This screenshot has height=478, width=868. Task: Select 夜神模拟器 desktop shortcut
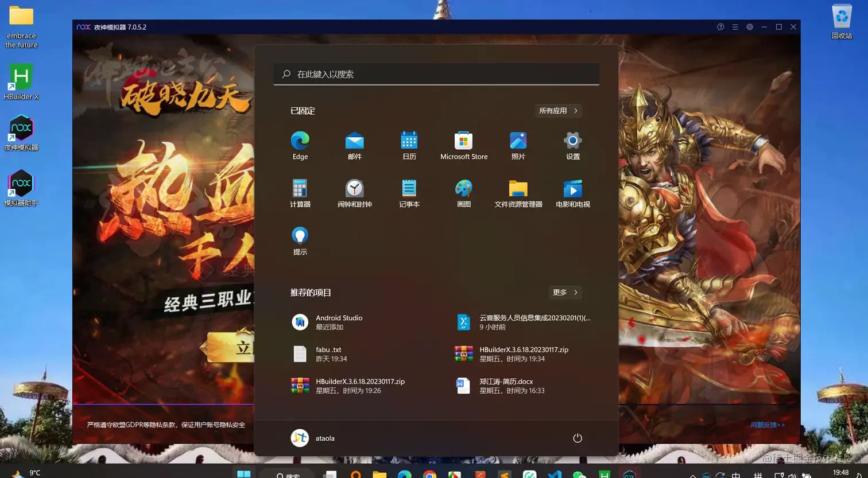pos(21,133)
